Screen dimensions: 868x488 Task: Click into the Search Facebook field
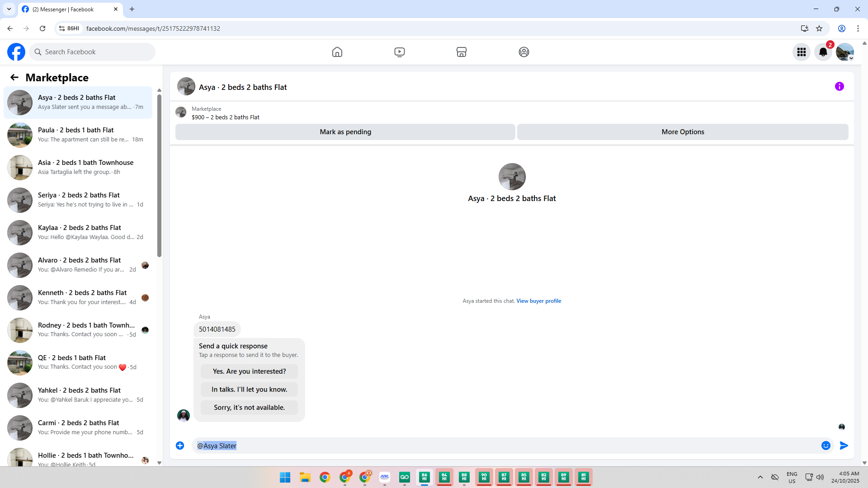click(92, 52)
